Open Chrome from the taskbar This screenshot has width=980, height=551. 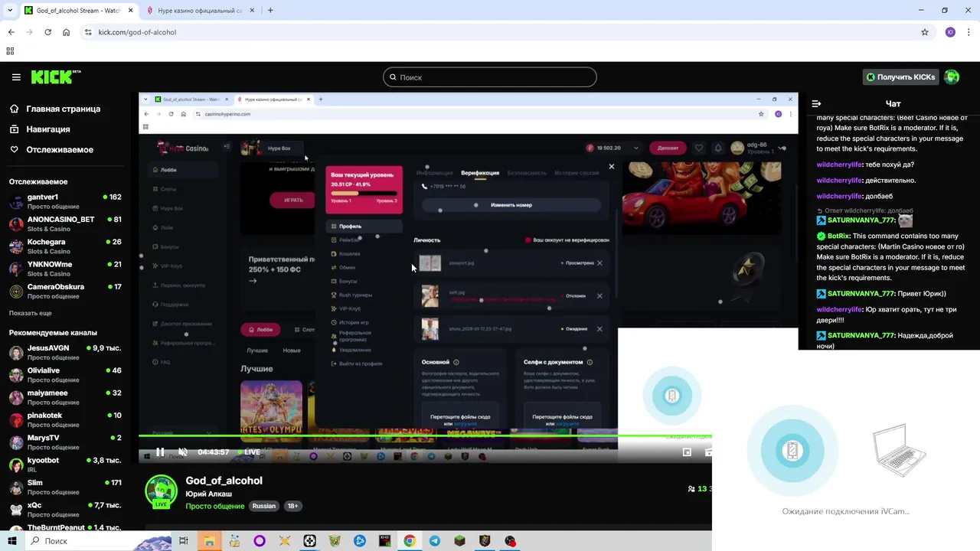click(x=410, y=541)
